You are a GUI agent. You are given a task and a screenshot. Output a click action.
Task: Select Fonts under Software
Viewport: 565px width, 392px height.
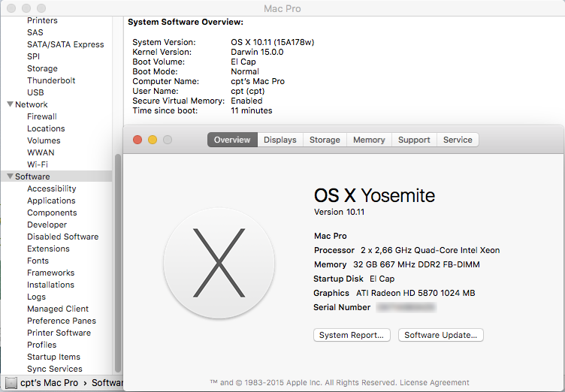click(38, 261)
